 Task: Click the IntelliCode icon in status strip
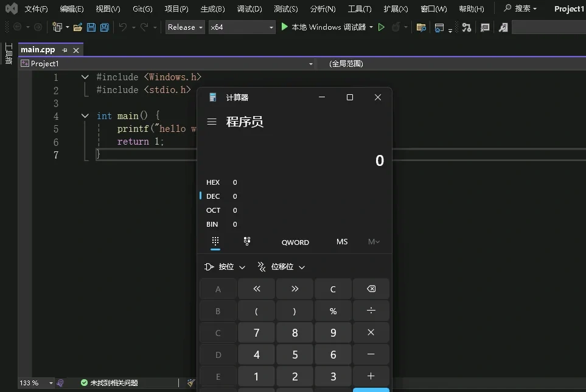point(60,383)
